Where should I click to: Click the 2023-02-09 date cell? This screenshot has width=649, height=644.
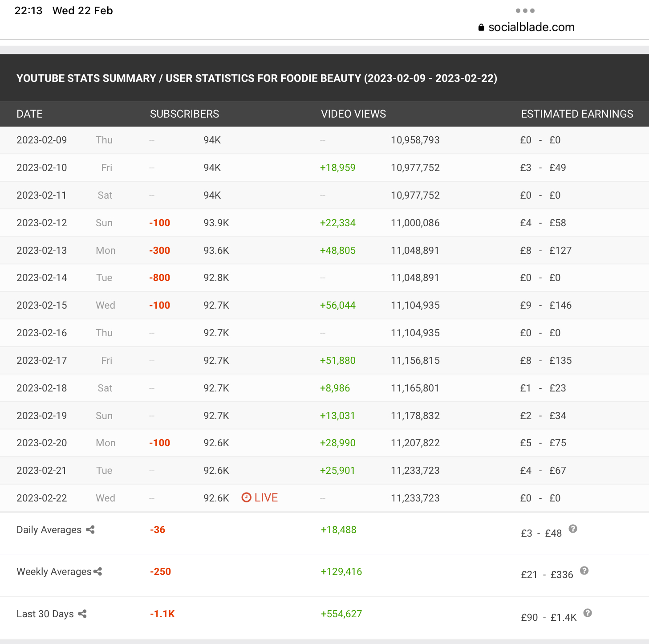(x=42, y=140)
